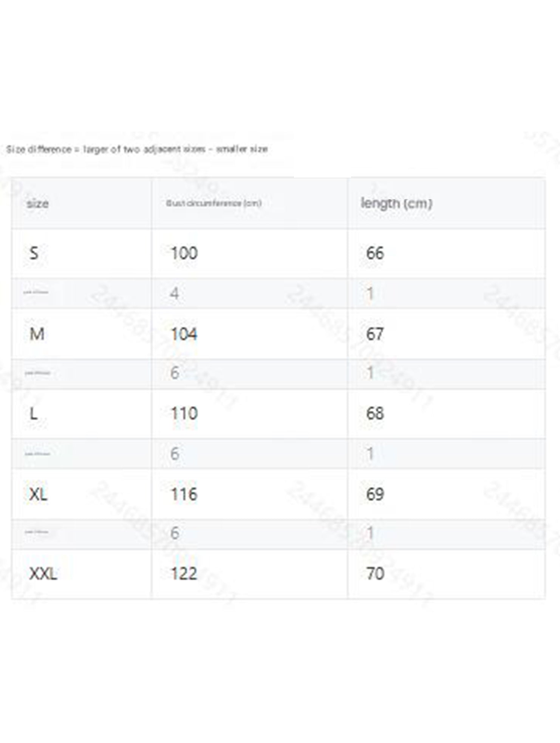This screenshot has height=743, width=560.
Task: Select the L size row label
Action: 34,413
